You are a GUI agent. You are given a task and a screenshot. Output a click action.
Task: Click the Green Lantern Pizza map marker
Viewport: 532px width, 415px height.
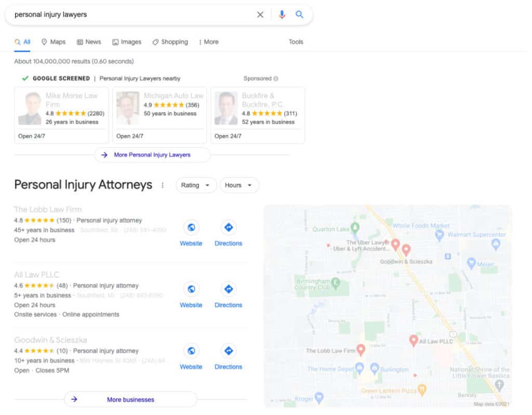(x=422, y=390)
